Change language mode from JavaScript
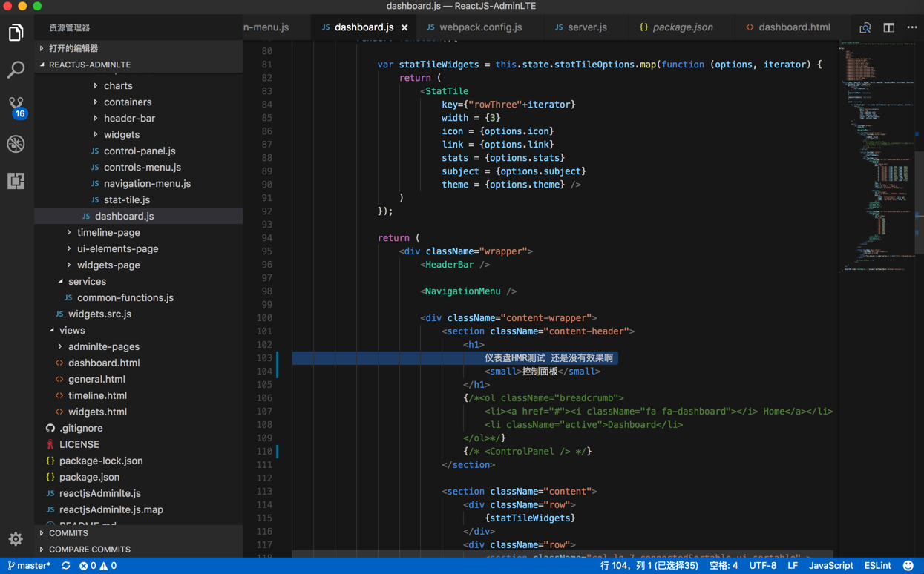924x574 pixels. [x=830, y=566]
